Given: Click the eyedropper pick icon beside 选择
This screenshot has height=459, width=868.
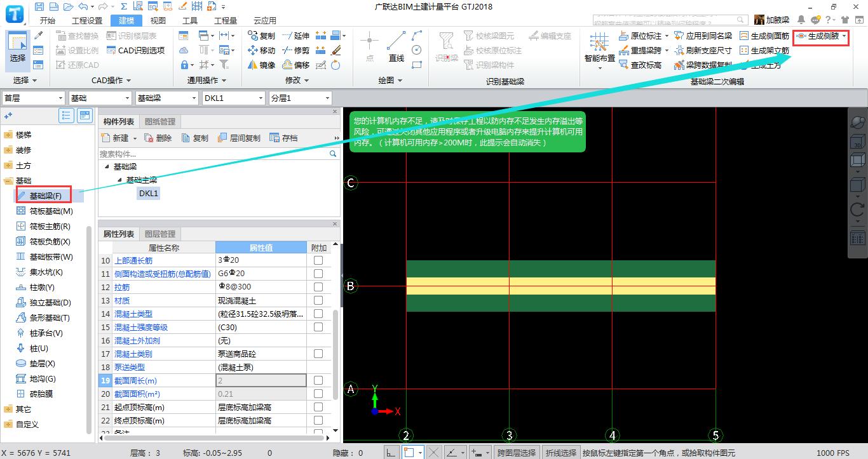Looking at the screenshot, I should (38, 36).
